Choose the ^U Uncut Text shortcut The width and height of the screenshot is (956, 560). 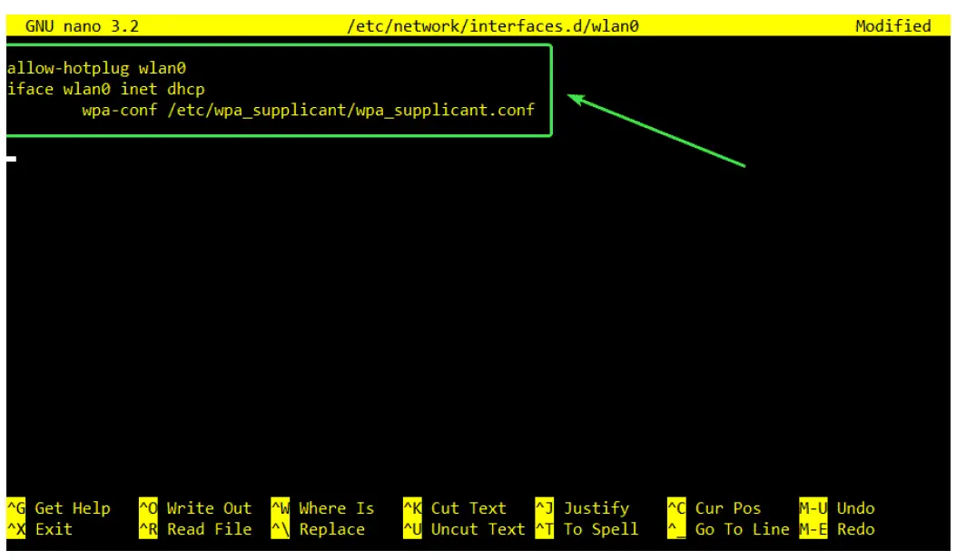click(464, 529)
